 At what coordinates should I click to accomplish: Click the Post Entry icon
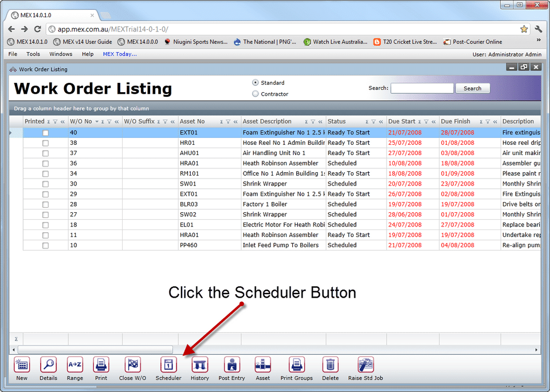click(232, 365)
